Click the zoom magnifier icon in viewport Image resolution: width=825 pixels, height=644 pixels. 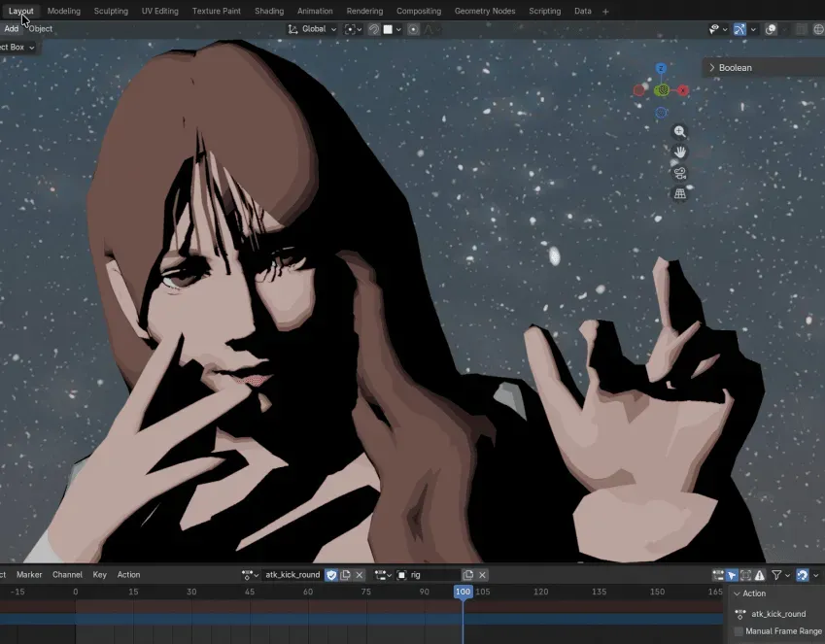(x=680, y=131)
